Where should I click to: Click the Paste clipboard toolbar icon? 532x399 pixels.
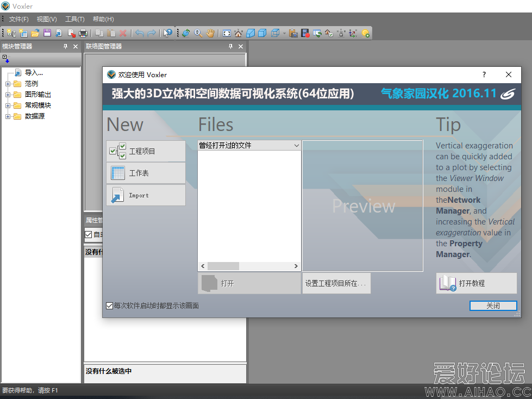[111, 33]
